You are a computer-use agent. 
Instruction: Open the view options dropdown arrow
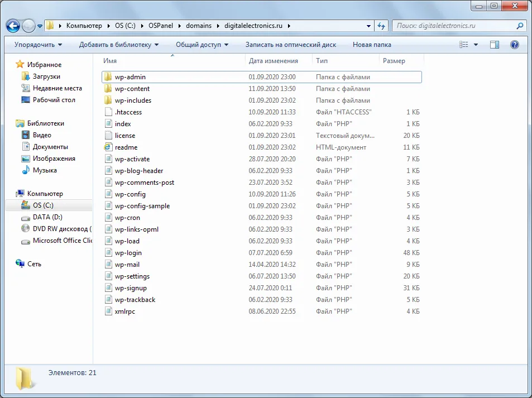click(x=476, y=45)
